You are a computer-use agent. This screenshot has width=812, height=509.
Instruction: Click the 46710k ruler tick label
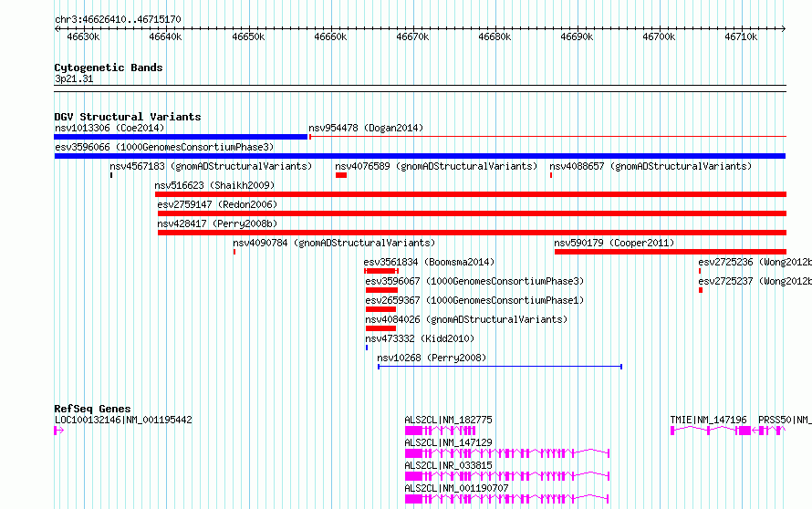[741, 37]
